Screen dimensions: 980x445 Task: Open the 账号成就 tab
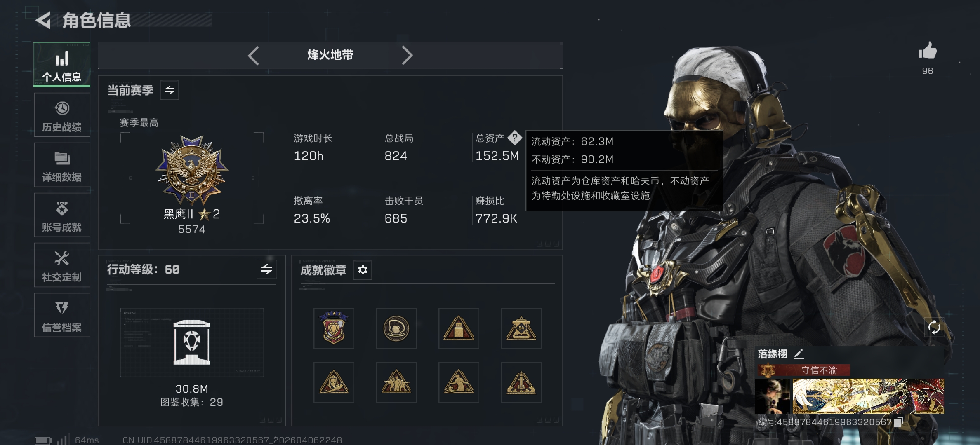[x=62, y=215]
